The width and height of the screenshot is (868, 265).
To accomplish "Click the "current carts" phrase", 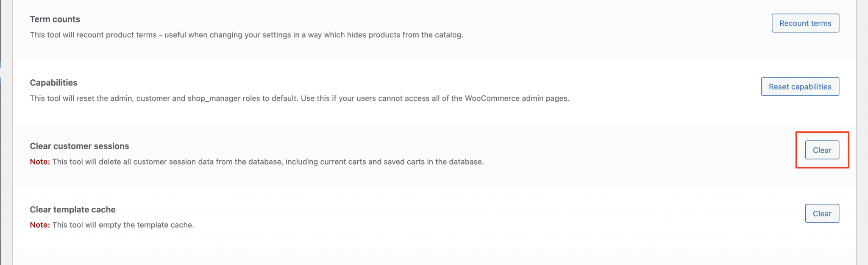I will pos(343,162).
